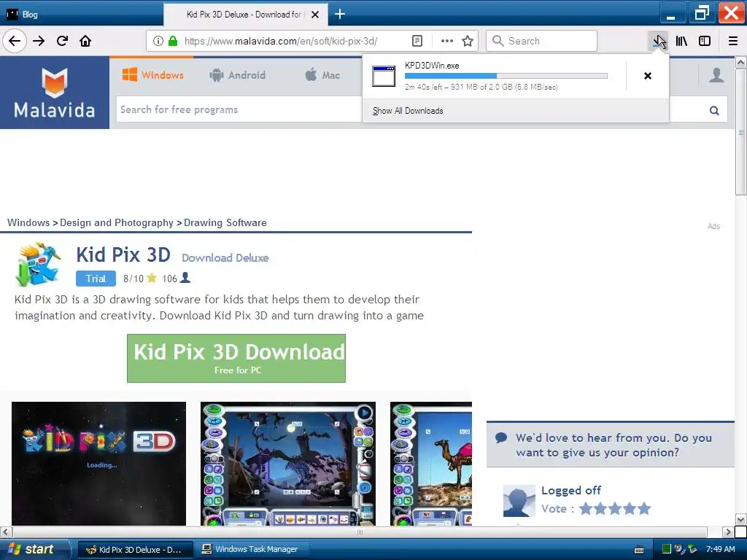This screenshot has width=747, height=560.
Task: Vote with the fifth star rating
Action: [x=645, y=508]
